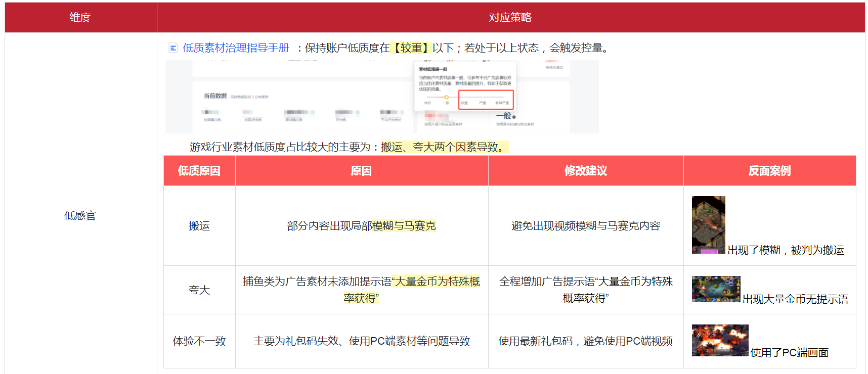Open the 使用了PC端画面 example thumbnail
The width and height of the screenshot is (868, 374).
click(x=720, y=340)
